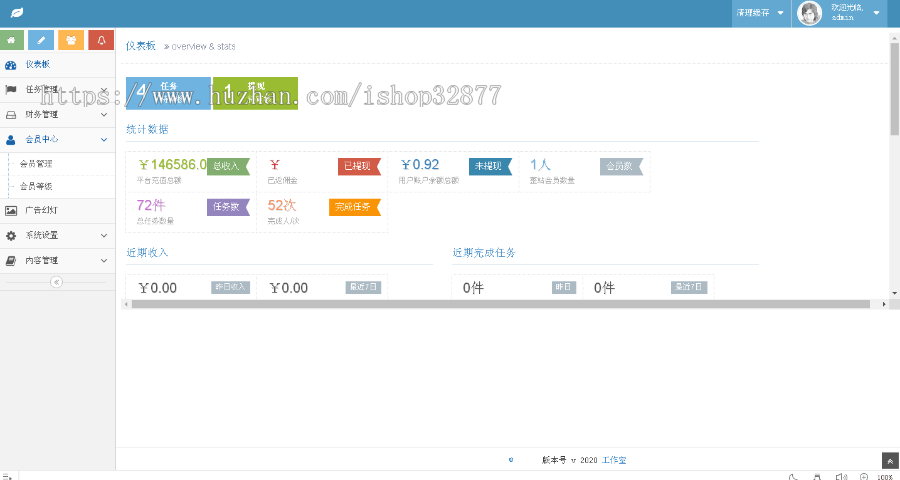Click the gear icon beside 系统设置

11,235
